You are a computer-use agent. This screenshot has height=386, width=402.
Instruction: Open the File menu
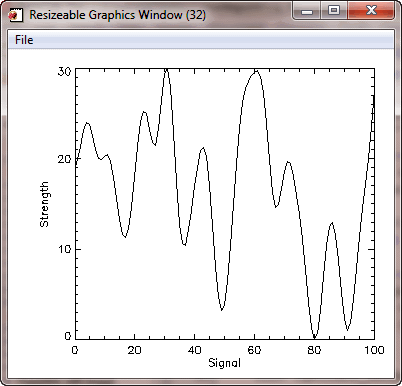point(24,40)
